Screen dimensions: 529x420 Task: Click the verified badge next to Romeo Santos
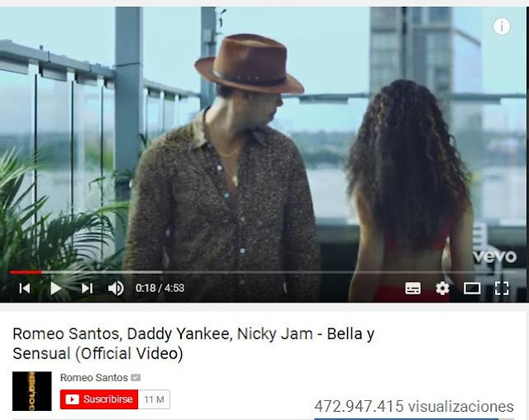pyautogui.click(x=136, y=378)
